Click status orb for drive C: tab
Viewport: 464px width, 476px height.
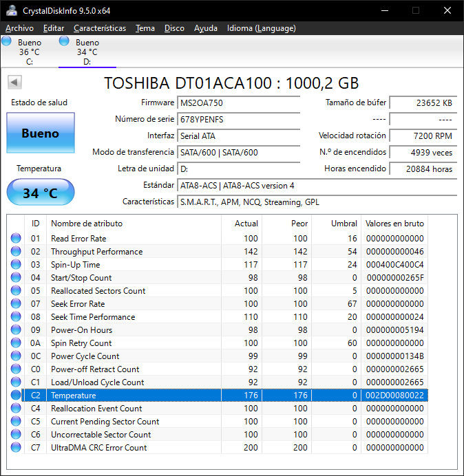6,41
